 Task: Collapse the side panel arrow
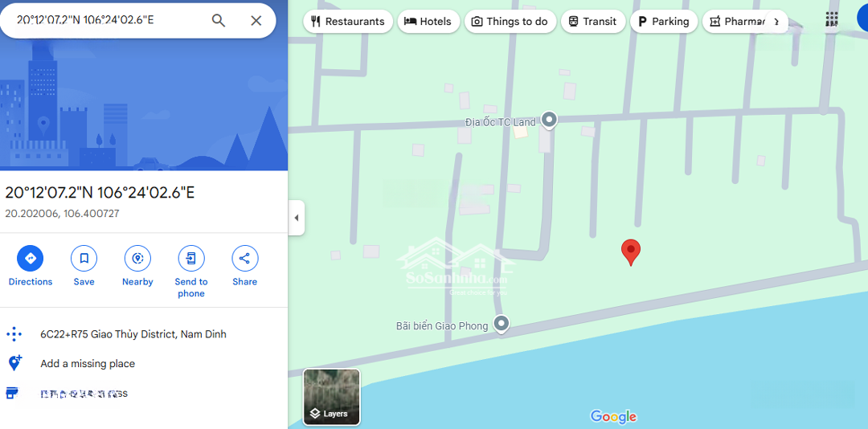tap(296, 218)
